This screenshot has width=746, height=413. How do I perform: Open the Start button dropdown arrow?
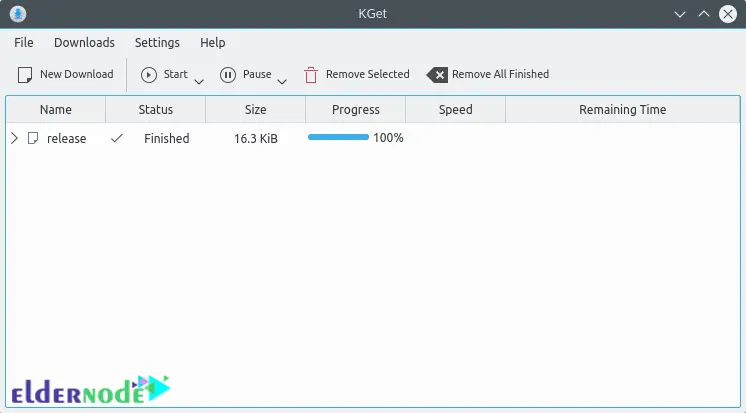point(199,82)
